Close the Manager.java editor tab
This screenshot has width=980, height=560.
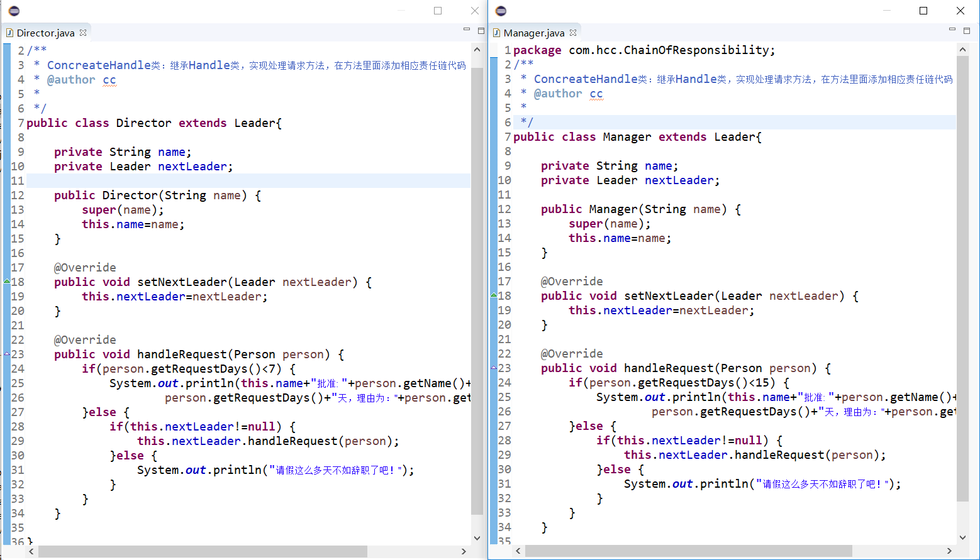click(573, 33)
